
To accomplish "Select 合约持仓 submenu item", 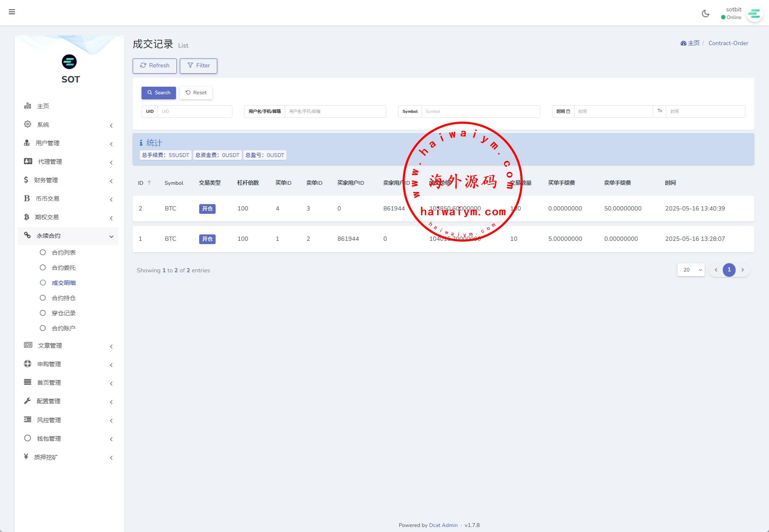I will [63, 298].
